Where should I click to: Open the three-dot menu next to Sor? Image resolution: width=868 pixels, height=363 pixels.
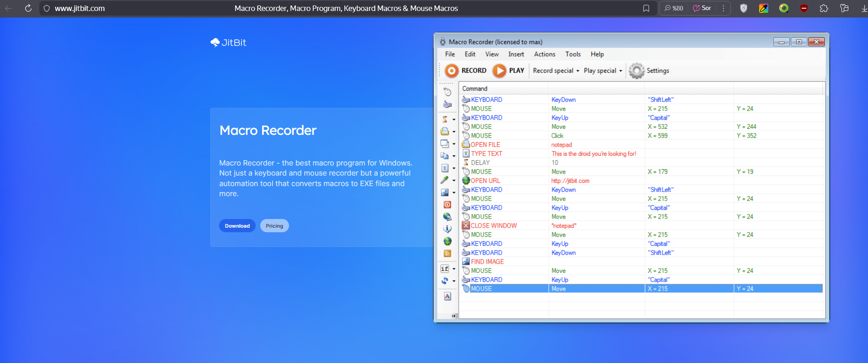[723, 8]
